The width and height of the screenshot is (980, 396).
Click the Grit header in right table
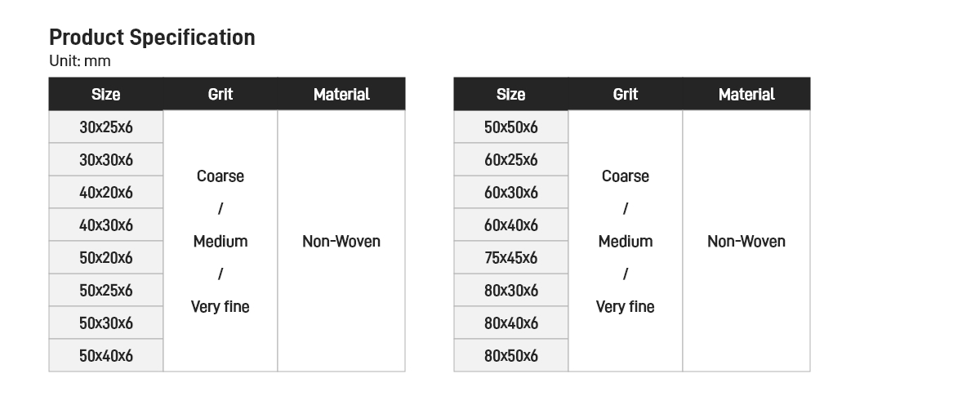tap(626, 95)
